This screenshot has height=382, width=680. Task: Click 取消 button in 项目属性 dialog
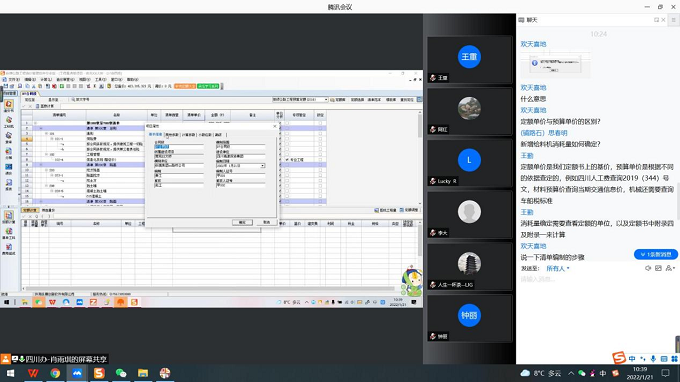pyautogui.click(x=266, y=222)
